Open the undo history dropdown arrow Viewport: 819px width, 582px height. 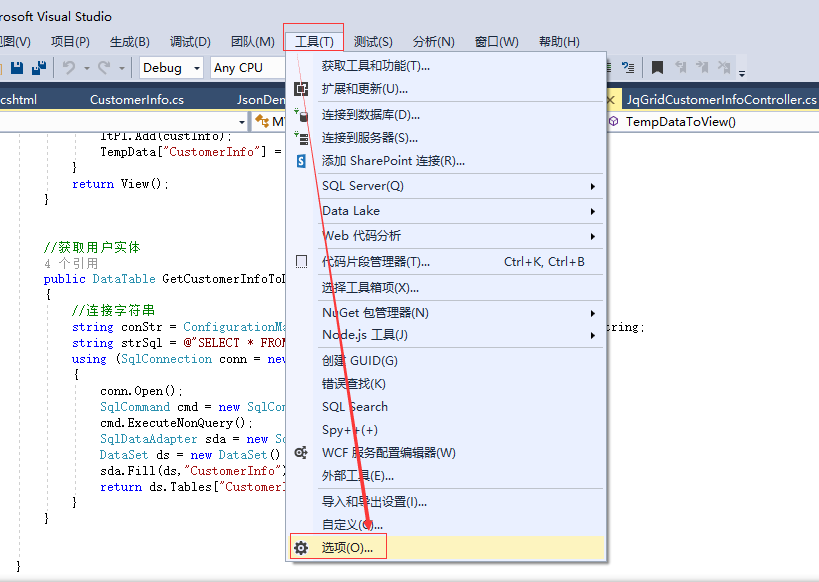[x=87, y=68]
